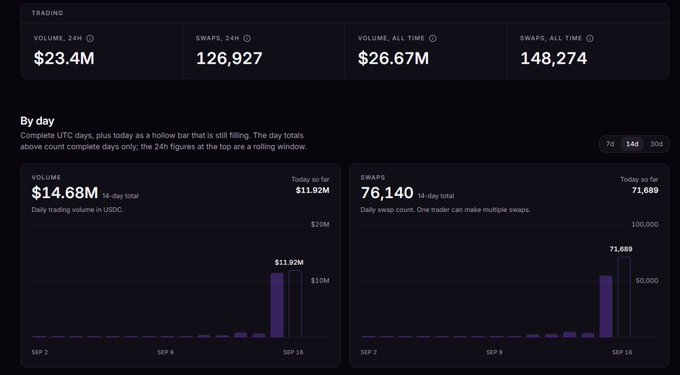This screenshot has width=680, height=375.
Task: Click info icon beside Swaps, 24H
Action: tap(247, 38)
